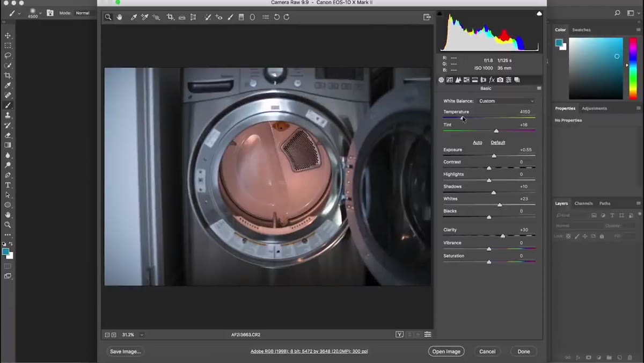Open the Detail panel tab icon

(x=458, y=80)
